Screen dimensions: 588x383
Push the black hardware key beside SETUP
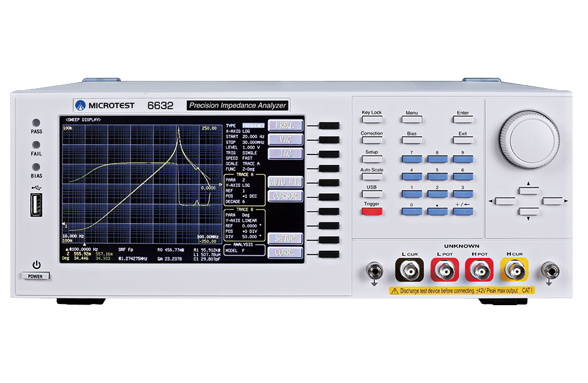coord(330,240)
